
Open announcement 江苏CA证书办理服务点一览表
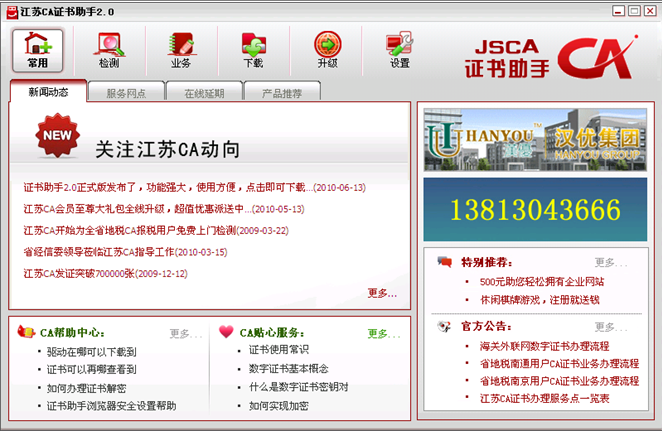point(544,398)
